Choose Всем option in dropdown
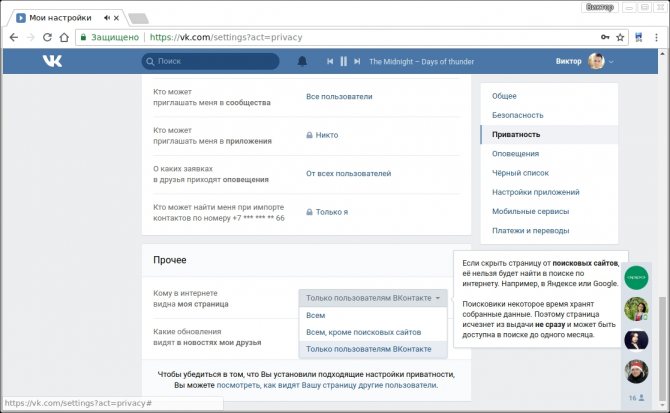670x413 pixels. (373, 315)
